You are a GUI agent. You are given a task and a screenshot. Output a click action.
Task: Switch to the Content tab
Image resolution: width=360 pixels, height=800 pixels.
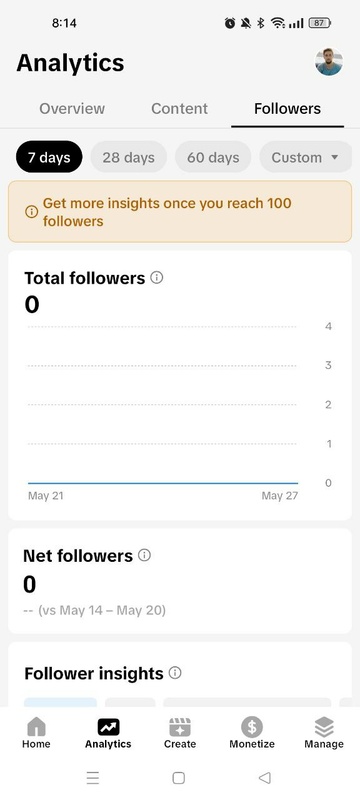[179, 109]
